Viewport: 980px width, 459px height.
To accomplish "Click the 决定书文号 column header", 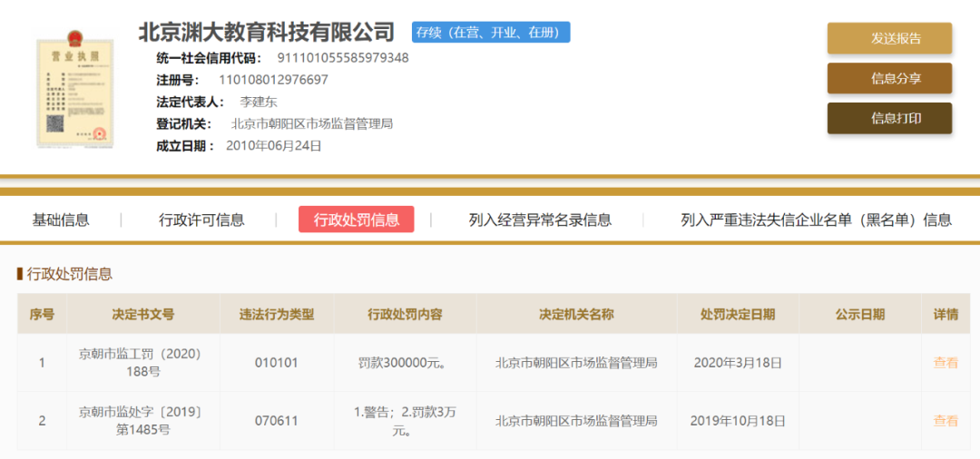I will coord(143,314).
